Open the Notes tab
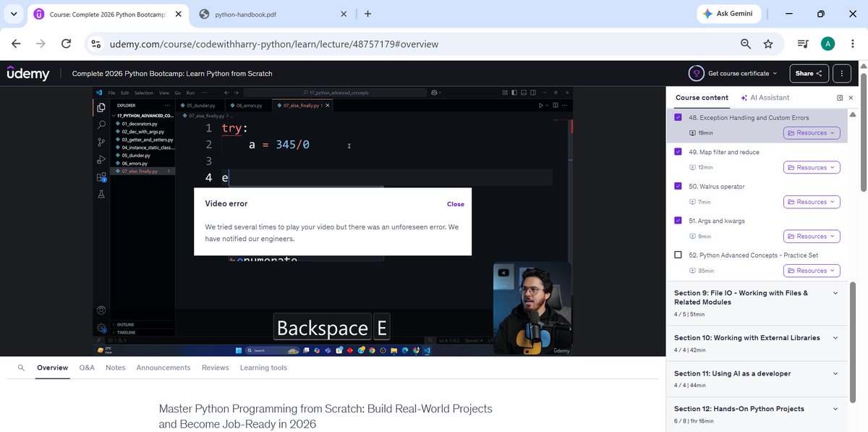Image resolution: width=868 pixels, height=432 pixels. tap(116, 368)
